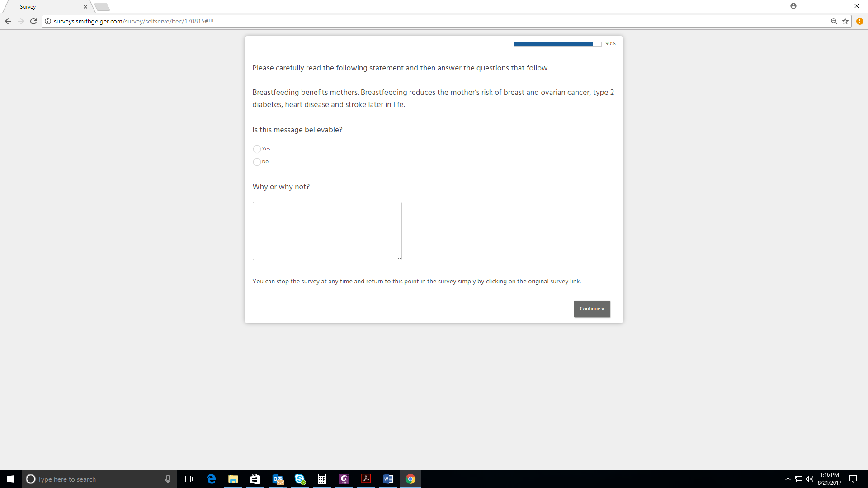Image resolution: width=868 pixels, height=488 pixels.
Task: Open Outlook from the taskbar
Action: (278, 479)
